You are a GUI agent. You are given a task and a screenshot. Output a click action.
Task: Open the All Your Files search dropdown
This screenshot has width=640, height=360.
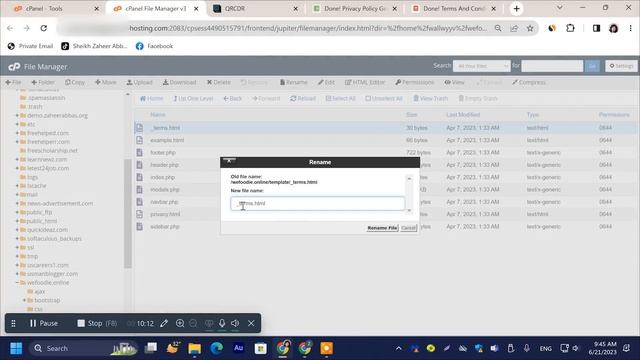pyautogui.click(x=482, y=66)
